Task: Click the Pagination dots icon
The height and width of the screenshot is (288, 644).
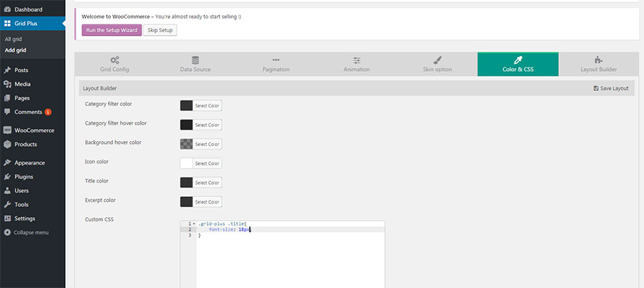Action: tap(276, 60)
